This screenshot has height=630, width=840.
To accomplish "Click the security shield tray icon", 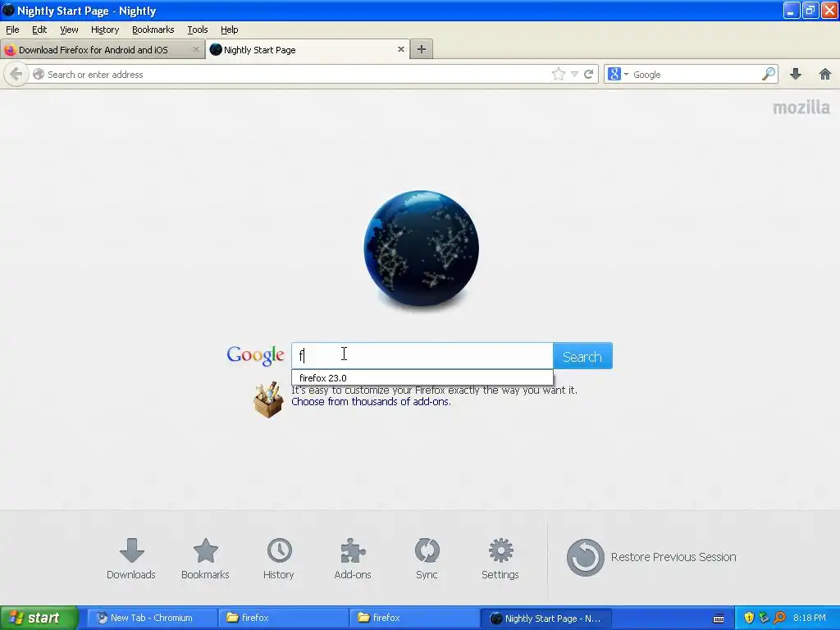I will 749,618.
